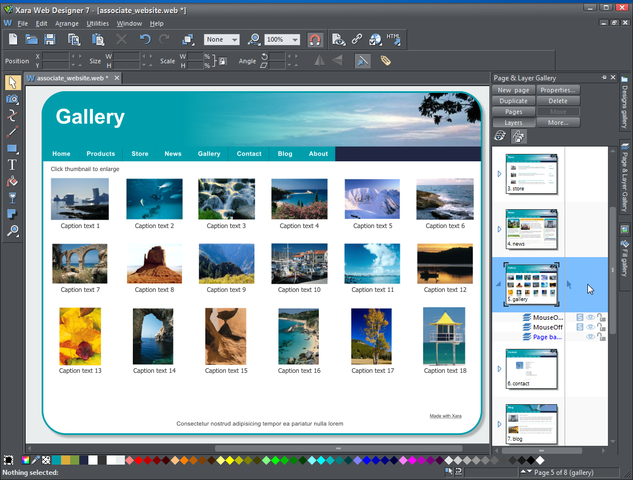
Task: Select the straight line tool
Action: pos(13,132)
